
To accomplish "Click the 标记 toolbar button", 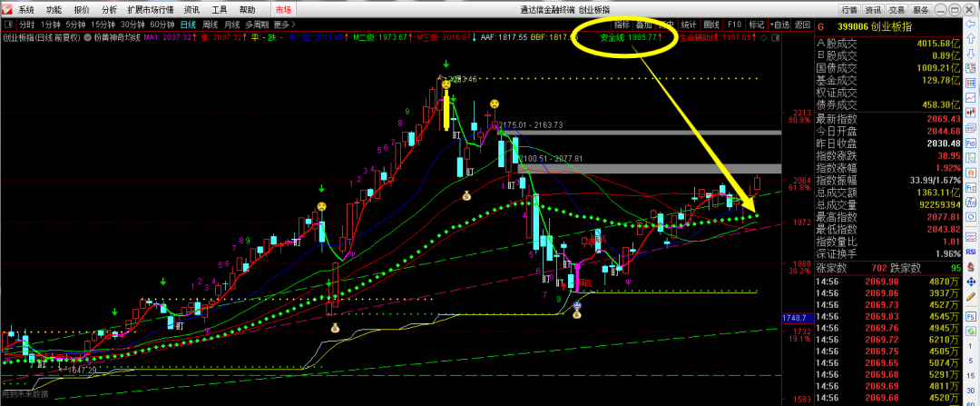I will point(757,25).
